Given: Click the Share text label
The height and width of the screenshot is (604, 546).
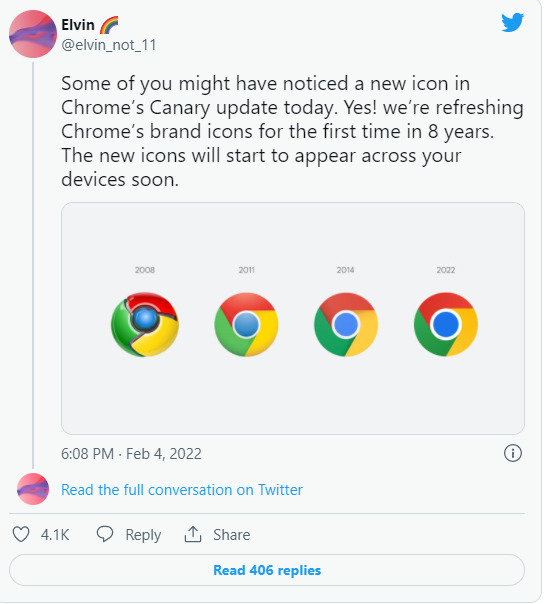Looking at the screenshot, I should 232,535.
